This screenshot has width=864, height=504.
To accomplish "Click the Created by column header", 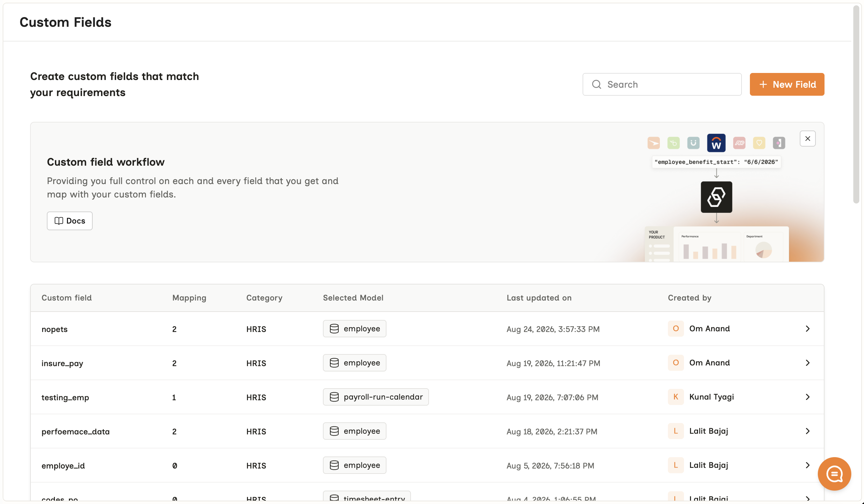I will click(689, 298).
